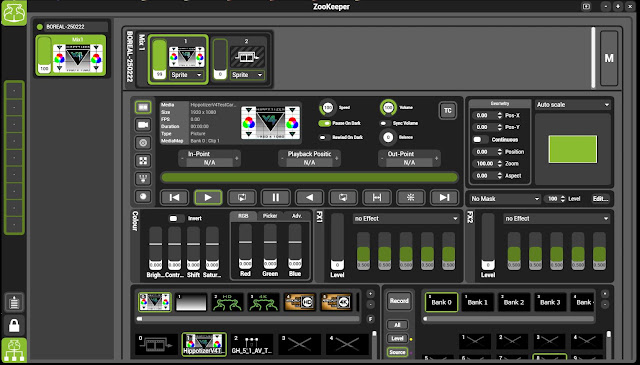
Task: Set reverse loop play mode
Action: (343, 198)
